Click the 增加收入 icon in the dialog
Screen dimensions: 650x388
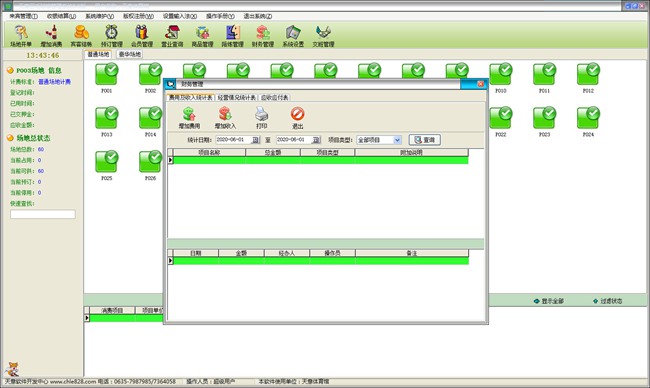click(x=225, y=118)
